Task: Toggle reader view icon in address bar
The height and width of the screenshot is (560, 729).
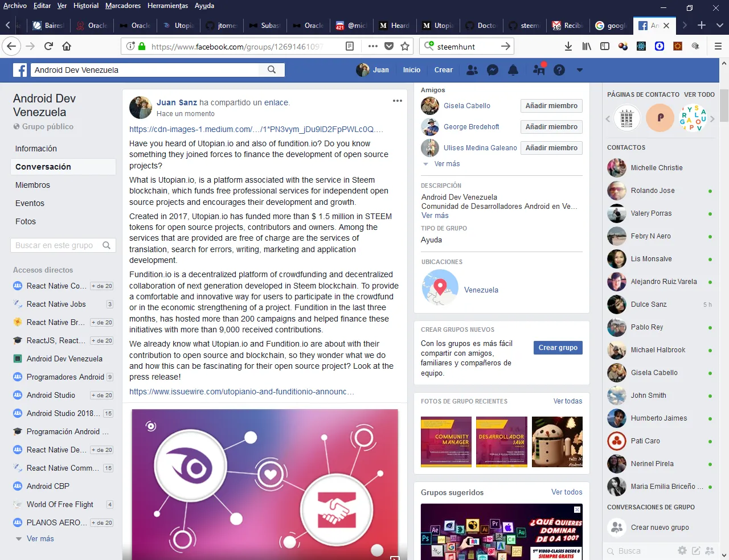Action: pyautogui.click(x=350, y=46)
